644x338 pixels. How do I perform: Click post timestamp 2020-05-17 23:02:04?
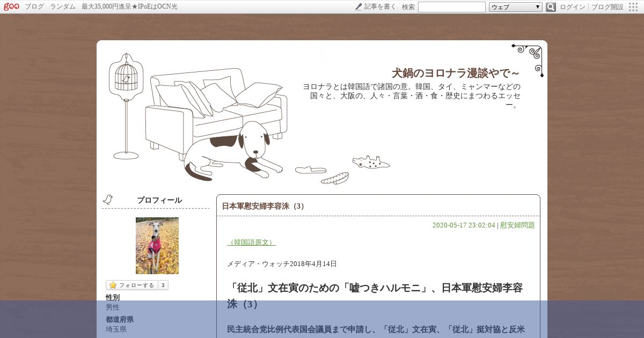[464, 225]
